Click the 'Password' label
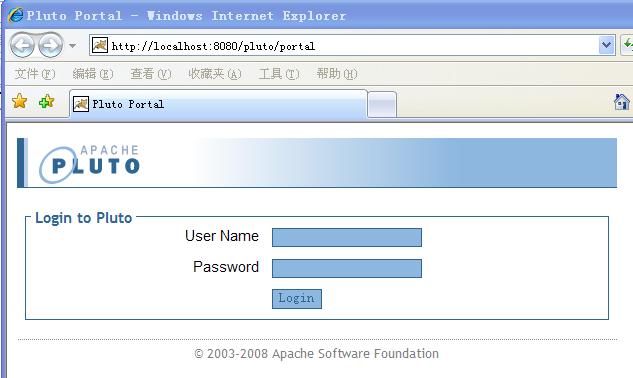The width and height of the screenshot is (633, 378). (226, 267)
